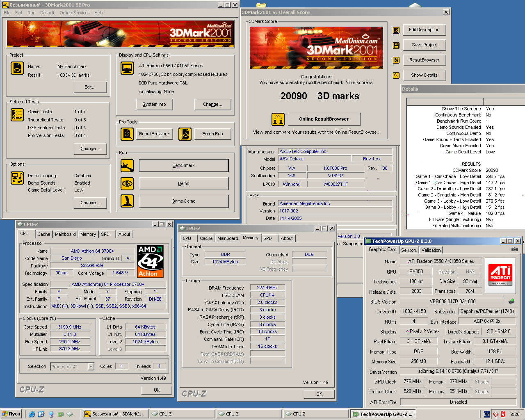Click the ResultBrowser button in Pro Tools

click(x=154, y=134)
